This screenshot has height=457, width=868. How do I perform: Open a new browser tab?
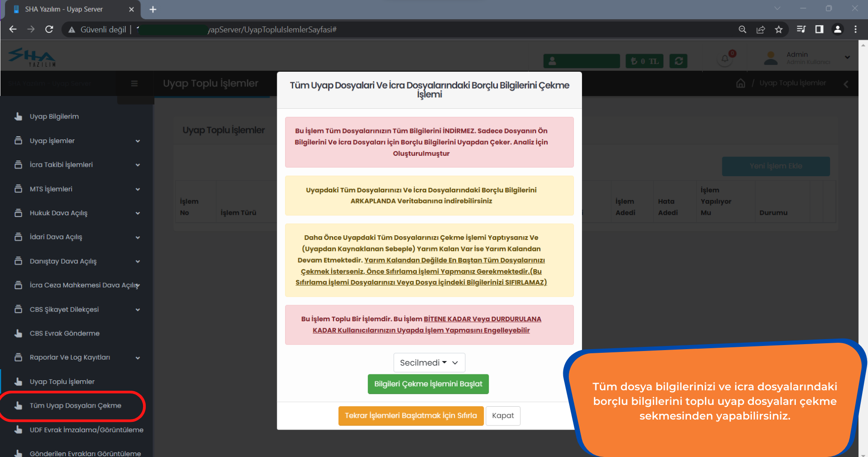[x=153, y=9]
